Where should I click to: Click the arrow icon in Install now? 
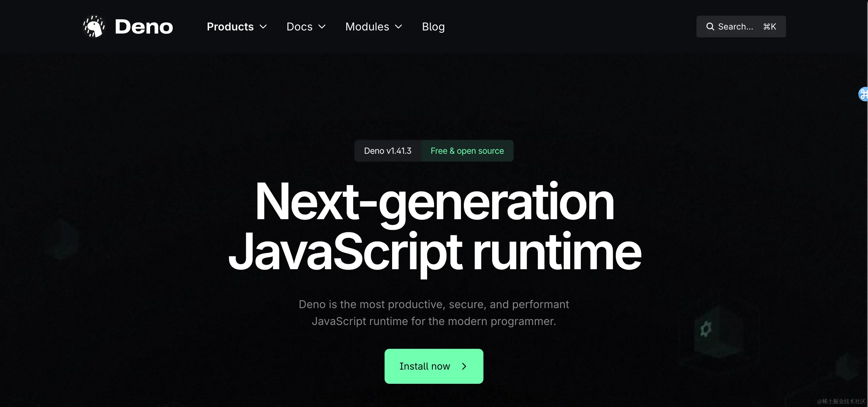(x=464, y=366)
